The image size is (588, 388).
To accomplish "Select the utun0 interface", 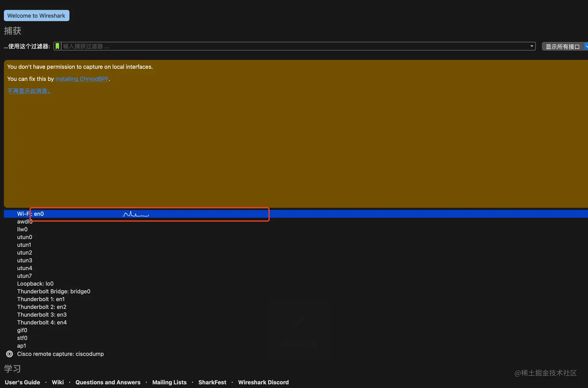I will click(296, 237).
